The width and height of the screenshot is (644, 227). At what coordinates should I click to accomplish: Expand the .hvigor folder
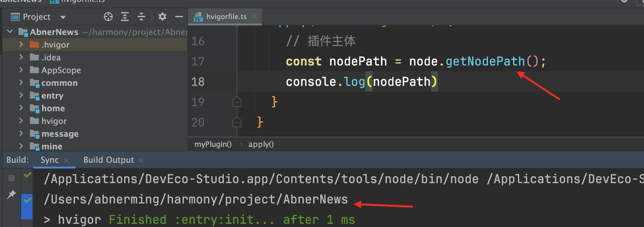tap(21, 44)
